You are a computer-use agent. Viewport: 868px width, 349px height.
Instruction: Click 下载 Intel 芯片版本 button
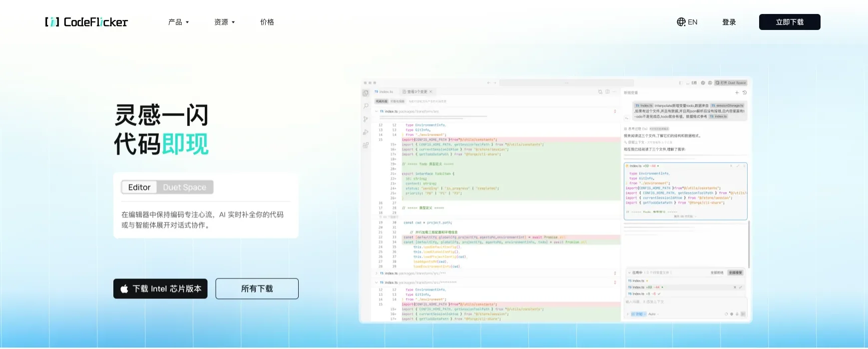point(160,288)
